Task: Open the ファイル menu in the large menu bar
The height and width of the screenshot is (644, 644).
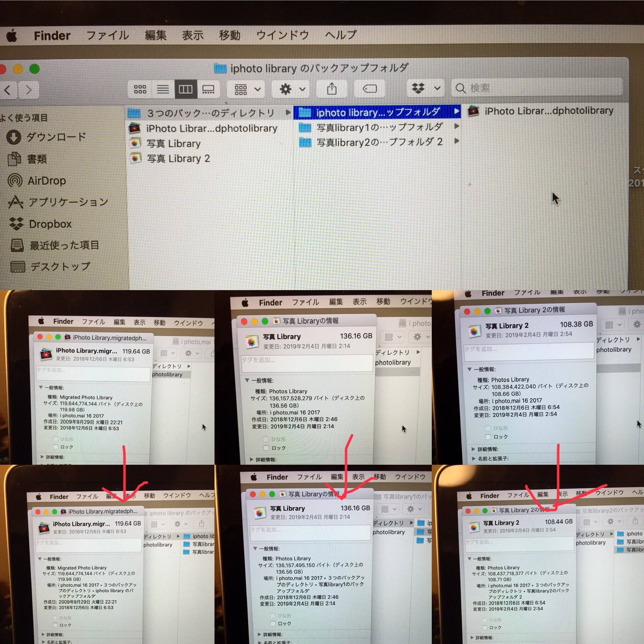Action: click(x=107, y=35)
